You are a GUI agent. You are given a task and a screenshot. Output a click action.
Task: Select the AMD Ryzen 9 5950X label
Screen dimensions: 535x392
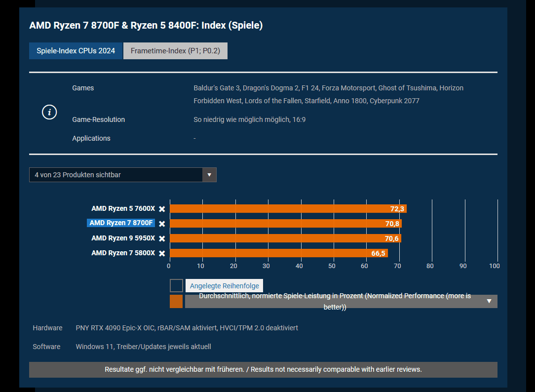click(123, 238)
